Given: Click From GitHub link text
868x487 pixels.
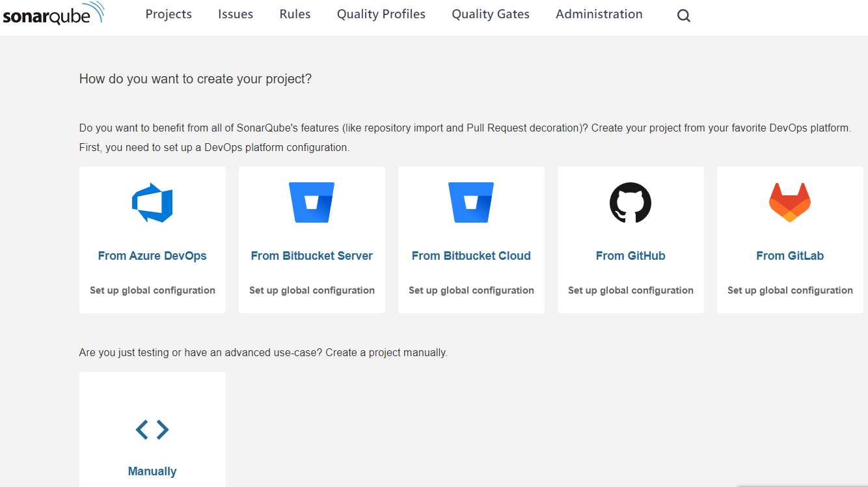Looking at the screenshot, I should click(631, 256).
